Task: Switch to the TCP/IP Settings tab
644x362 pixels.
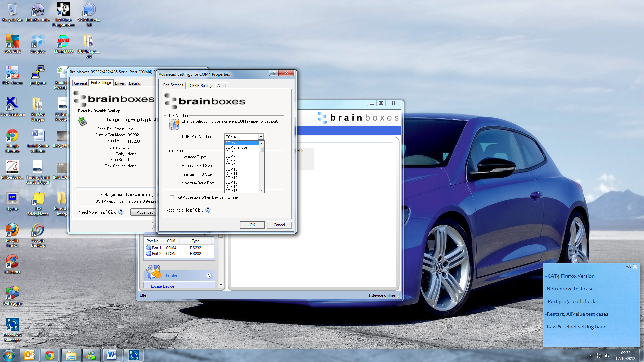Action: 201,86
